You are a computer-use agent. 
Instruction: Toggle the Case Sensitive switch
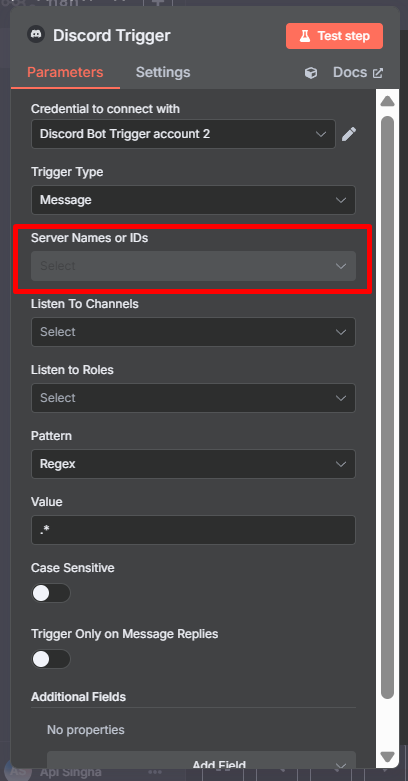pos(51,593)
